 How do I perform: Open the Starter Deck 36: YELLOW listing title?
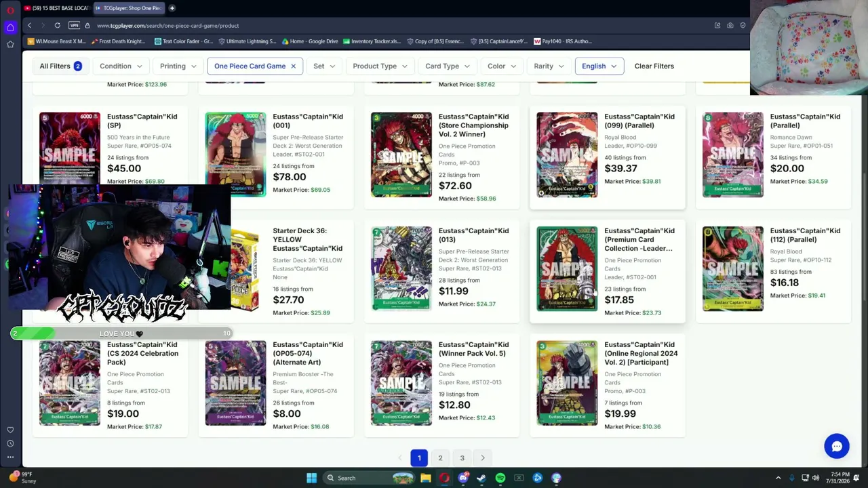(307, 239)
